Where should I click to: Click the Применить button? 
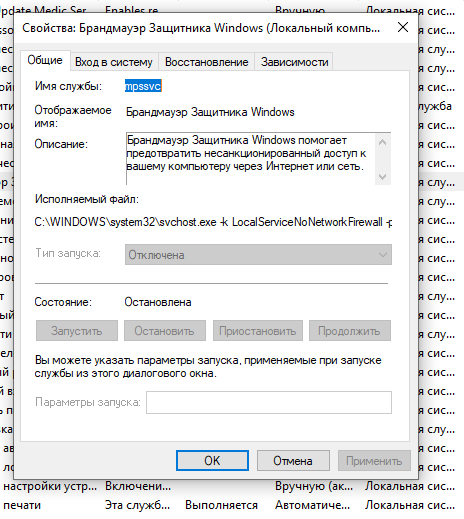(374, 461)
